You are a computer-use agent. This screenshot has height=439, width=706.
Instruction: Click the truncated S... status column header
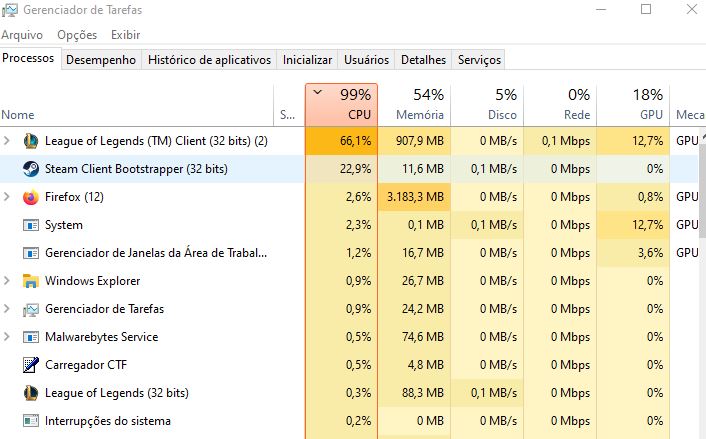coord(289,105)
